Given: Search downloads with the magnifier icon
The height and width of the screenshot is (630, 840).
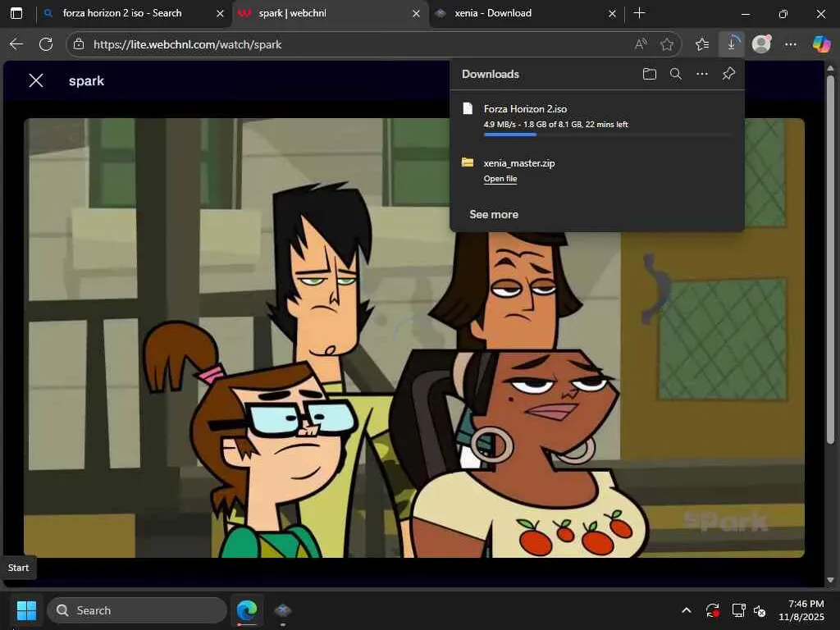Looking at the screenshot, I should click(675, 74).
